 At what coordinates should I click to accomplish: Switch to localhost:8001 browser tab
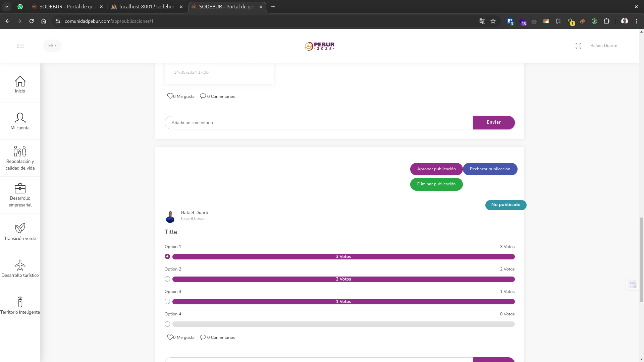pos(147,7)
